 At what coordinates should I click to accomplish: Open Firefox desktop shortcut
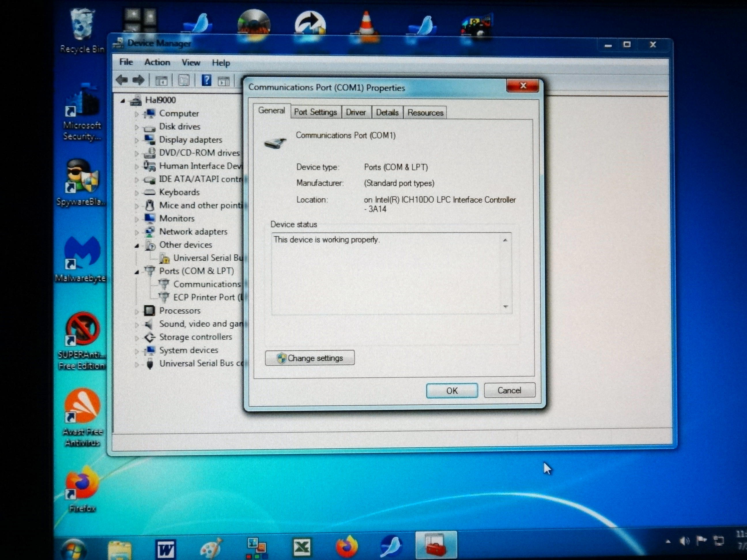(x=82, y=489)
